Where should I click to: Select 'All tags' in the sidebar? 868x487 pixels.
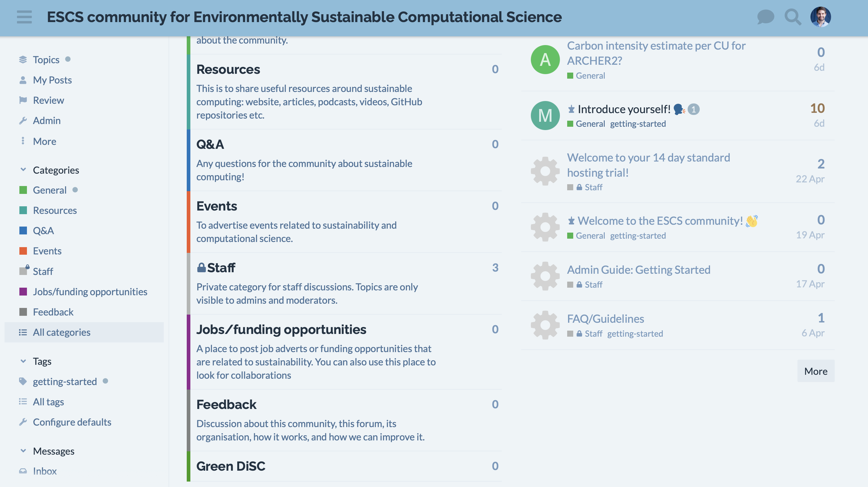tap(48, 401)
